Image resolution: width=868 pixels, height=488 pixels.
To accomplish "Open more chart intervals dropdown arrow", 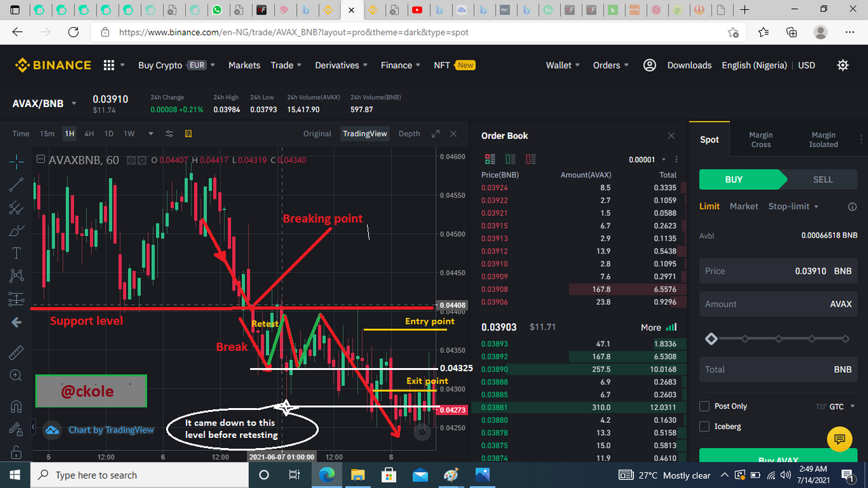I will pyautogui.click(x=151, y=134).
